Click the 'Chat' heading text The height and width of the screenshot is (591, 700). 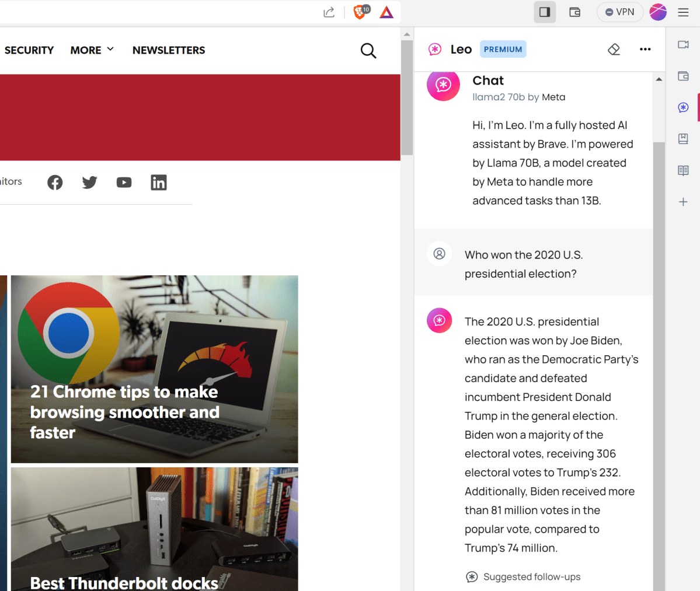[x=488, y=81]
